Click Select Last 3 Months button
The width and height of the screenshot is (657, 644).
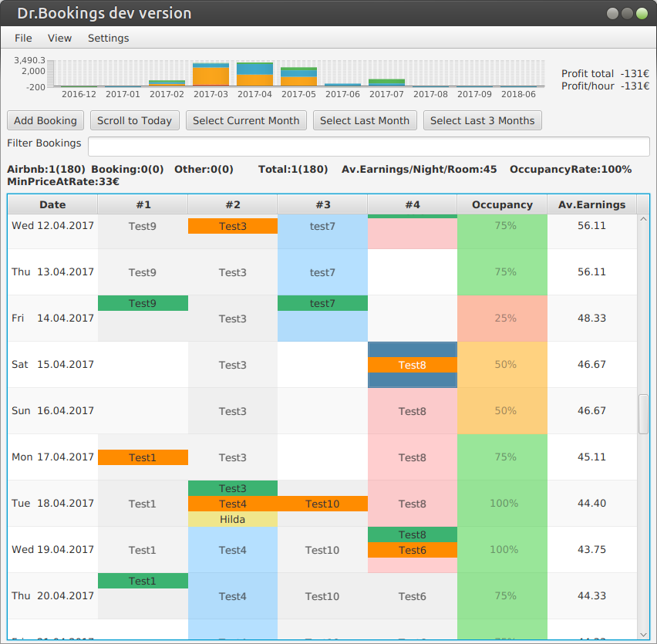[482, 120]
